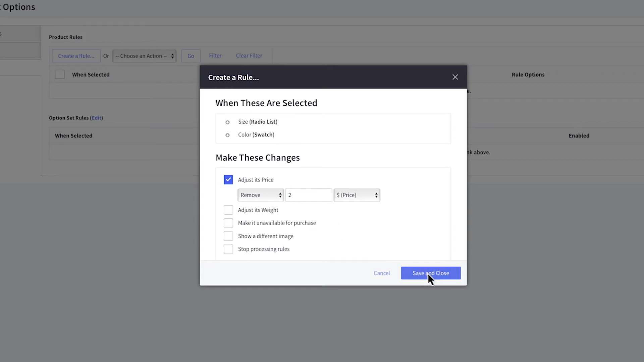Uncheck the Adjust its Price checkbox
The width and height of the screenshot is (644, 362).
click(228, 180)
